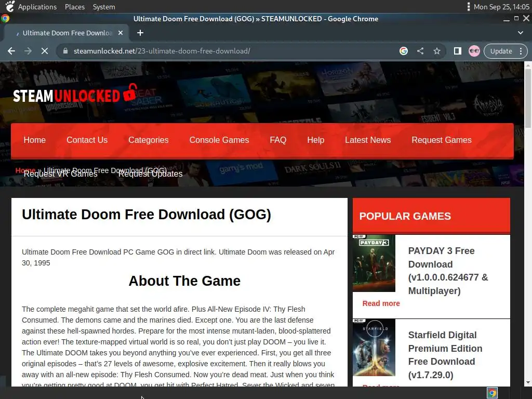Click the Chrome icon in bottom panel

pos(492,393)
